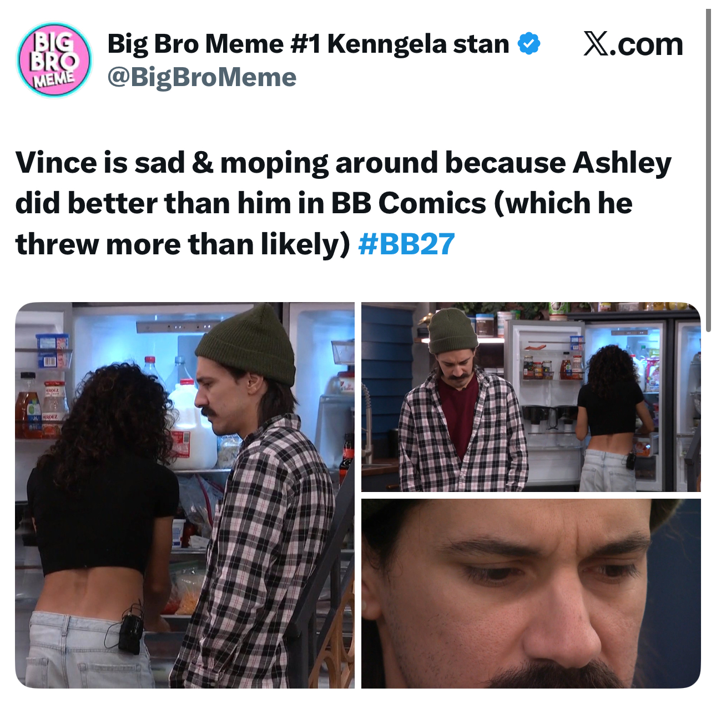
Task: Open the top-right photo with the plaid shirt
Action: (x=531, y=397)
